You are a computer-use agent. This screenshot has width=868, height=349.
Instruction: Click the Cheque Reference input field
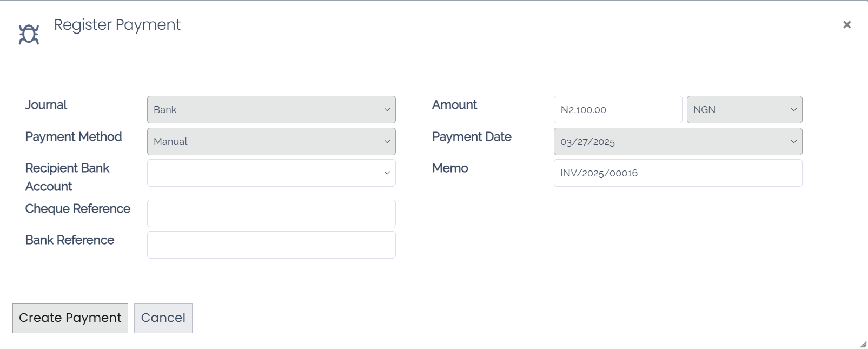271,213
